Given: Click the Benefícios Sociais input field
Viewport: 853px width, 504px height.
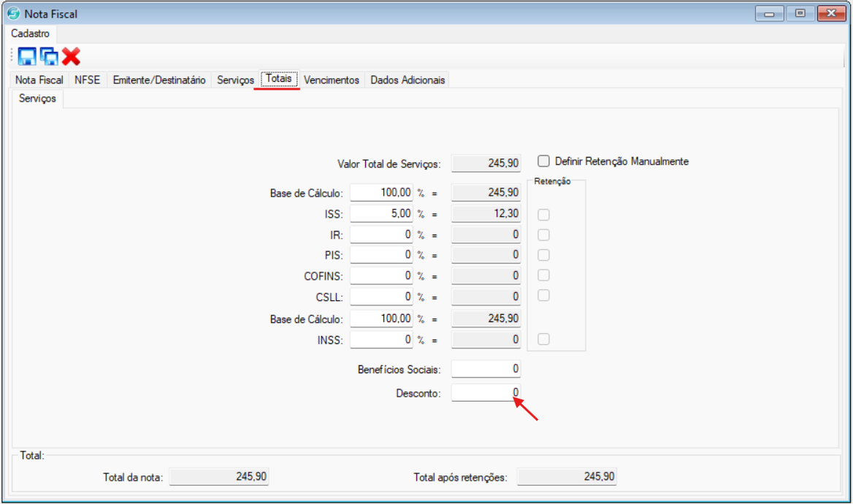Looking at the screenshot, I should coord(486,369).
